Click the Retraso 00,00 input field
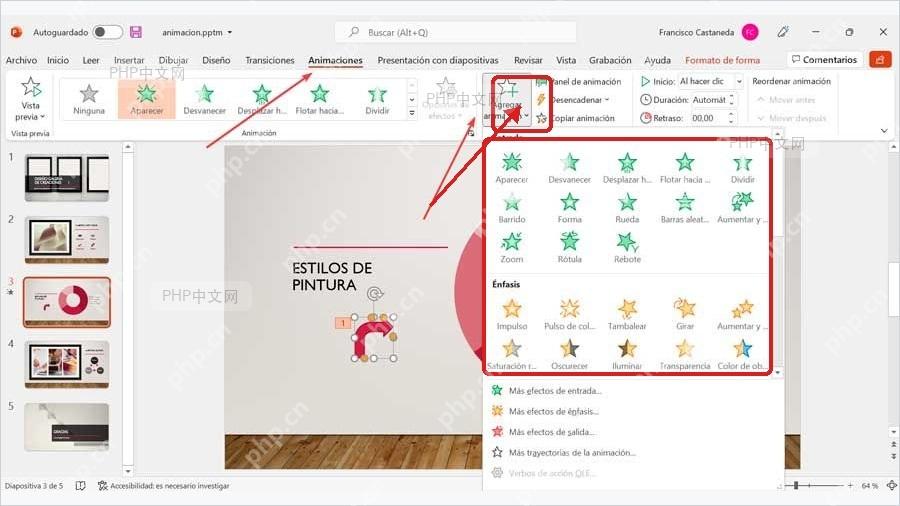The width and height of the screenshot is (900, 506). click(709, 118)
